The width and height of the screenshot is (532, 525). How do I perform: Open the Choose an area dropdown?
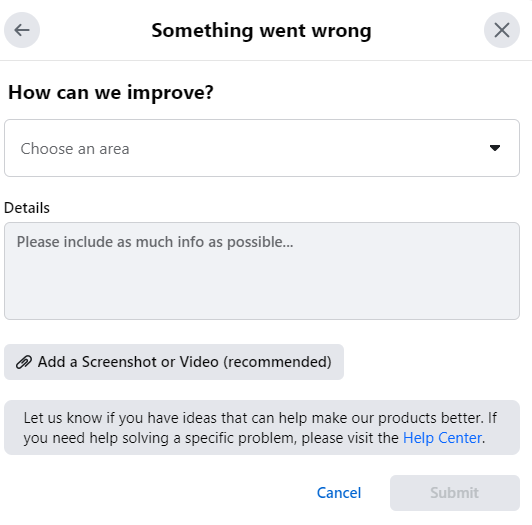coord(262,148)
